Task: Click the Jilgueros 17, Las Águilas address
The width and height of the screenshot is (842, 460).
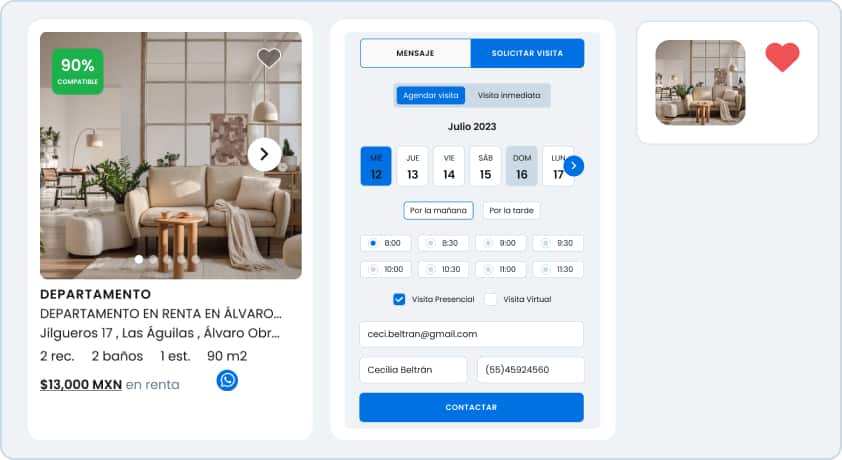Action: pyautogui.click(x=160, y=333)
